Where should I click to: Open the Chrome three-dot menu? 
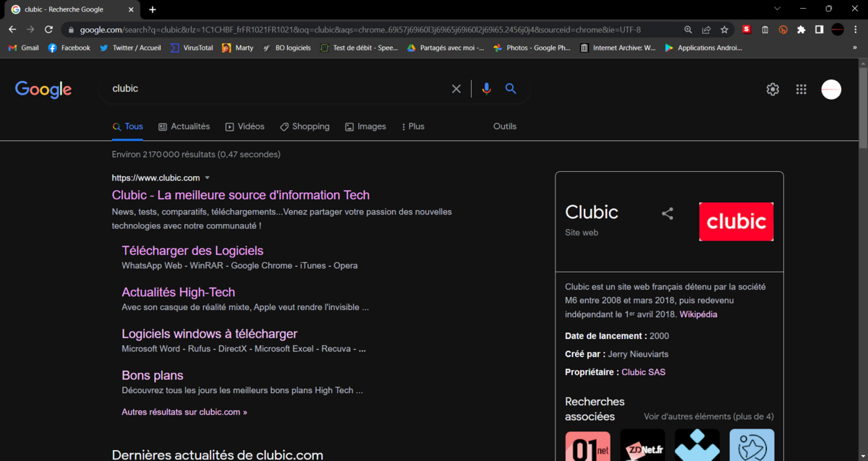tap(856, 30)
